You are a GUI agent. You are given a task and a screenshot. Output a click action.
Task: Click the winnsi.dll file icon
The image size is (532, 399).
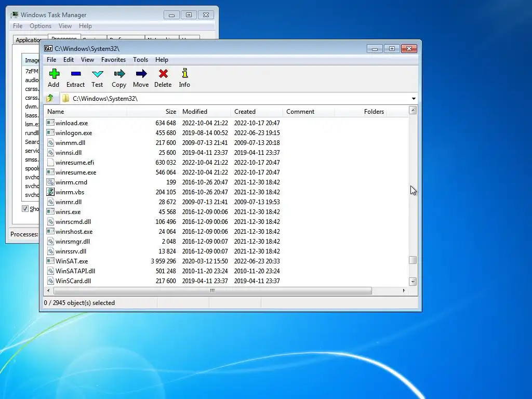50,152
